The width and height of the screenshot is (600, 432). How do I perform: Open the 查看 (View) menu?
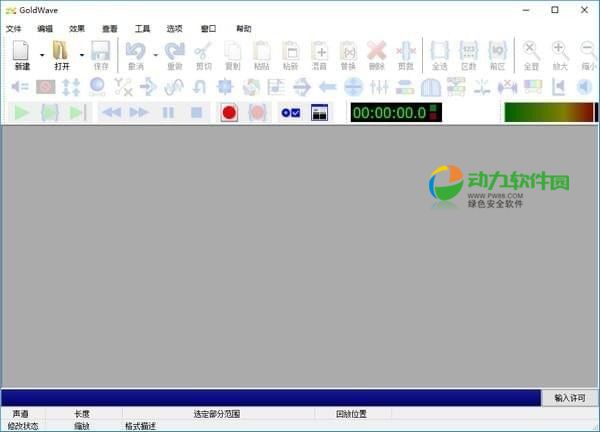pyautogui.click(x=110, y=29)
